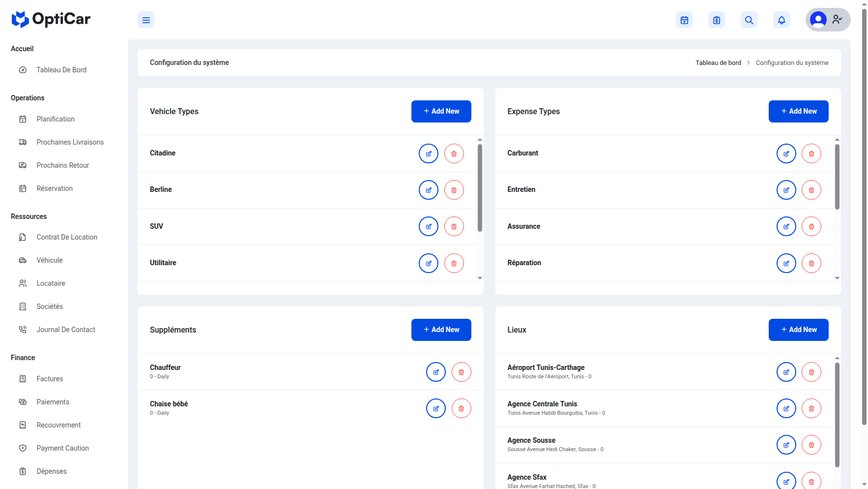Open the search magnifier icon
Screen dimensions: 868x489
coord(749,20)
